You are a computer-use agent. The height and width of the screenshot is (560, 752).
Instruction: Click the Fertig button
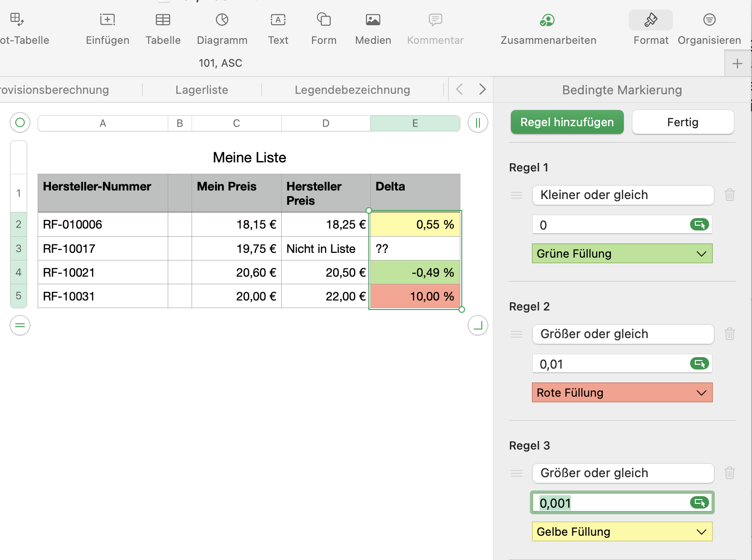(682, 122)
